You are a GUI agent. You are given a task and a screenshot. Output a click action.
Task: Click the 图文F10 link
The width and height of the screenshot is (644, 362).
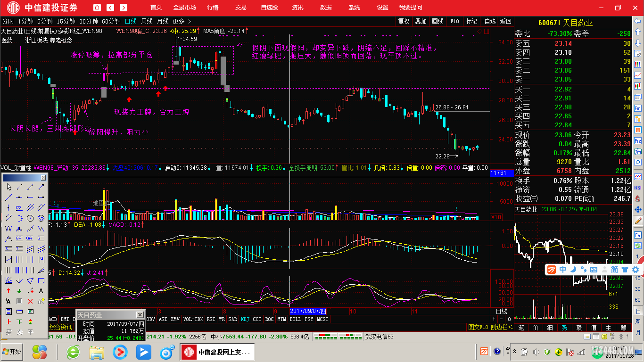coord(478,327)
